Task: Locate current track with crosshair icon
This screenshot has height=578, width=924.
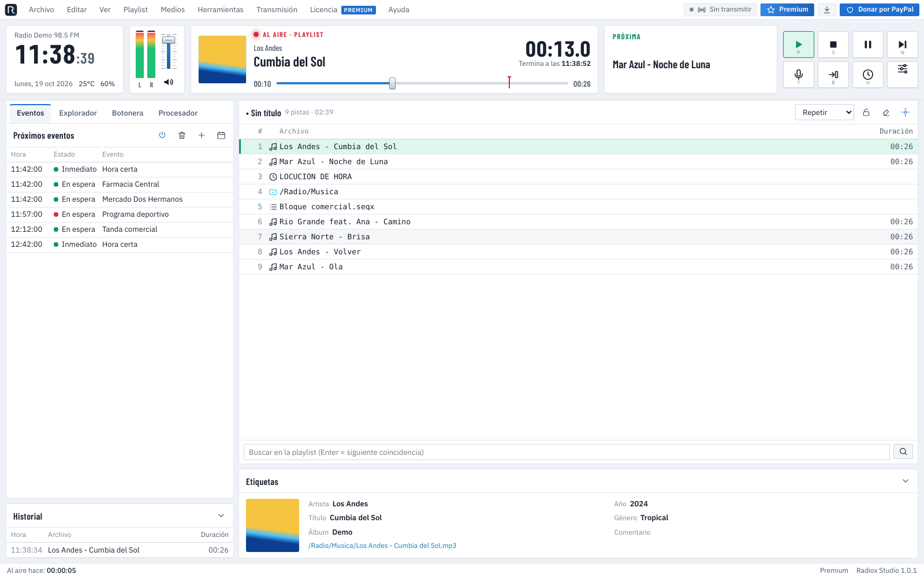Action: tap(906, 113)
